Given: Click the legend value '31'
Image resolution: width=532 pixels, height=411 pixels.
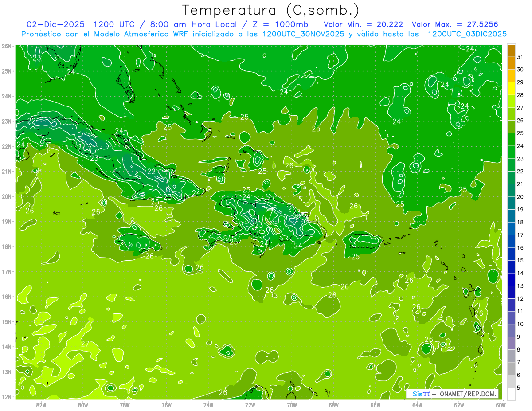Looking at the screenshot, I should [x=520, y=57].
